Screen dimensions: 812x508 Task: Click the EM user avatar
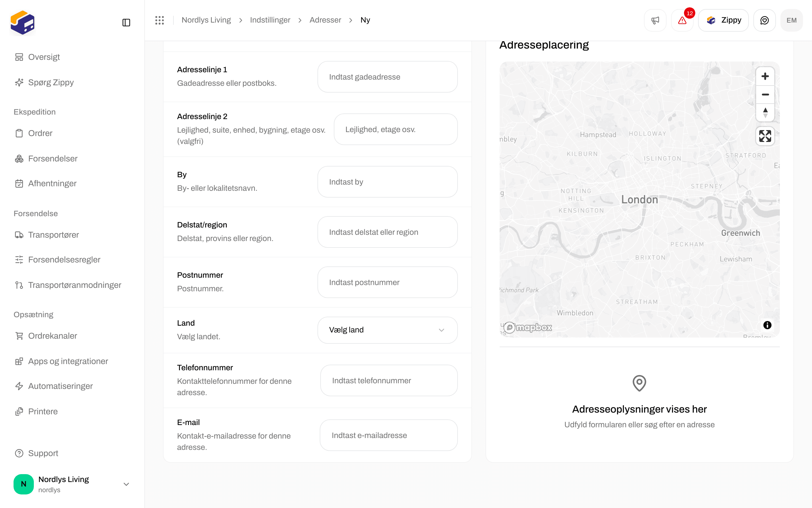(x=791, y=20)
